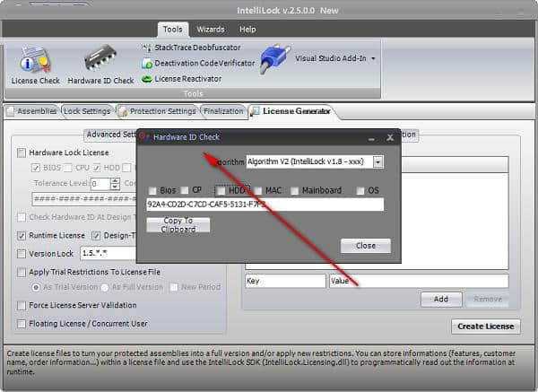The width and height of the screenshot is (538, 392).
Task: Click the Copy To Clipboard button
Action: (178, 224)
